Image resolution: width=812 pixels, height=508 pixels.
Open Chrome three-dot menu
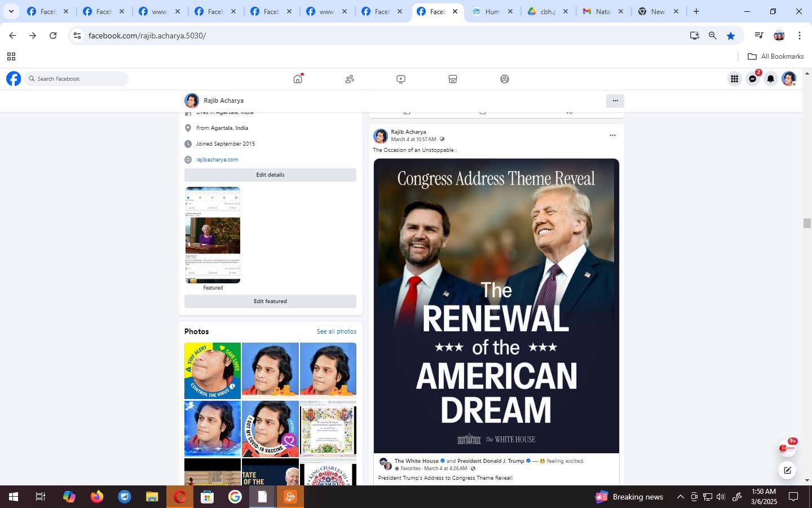[800, 36]
